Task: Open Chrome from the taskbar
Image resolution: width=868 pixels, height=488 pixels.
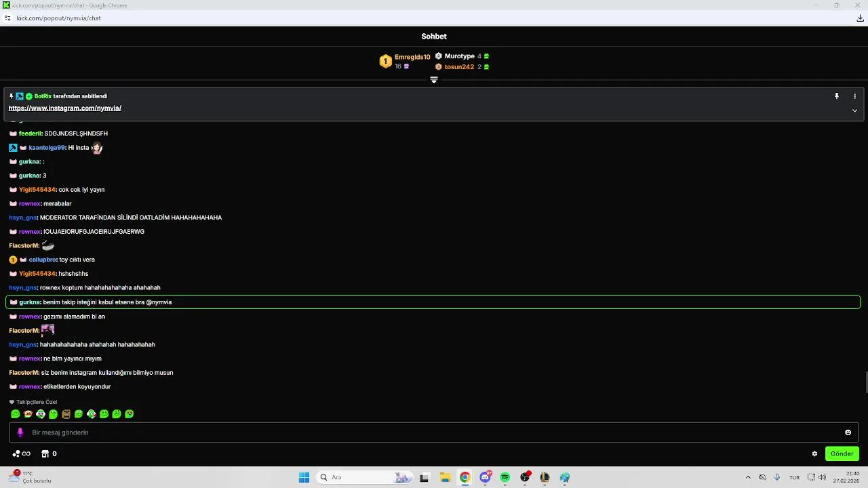Action: tap(465, 477)
